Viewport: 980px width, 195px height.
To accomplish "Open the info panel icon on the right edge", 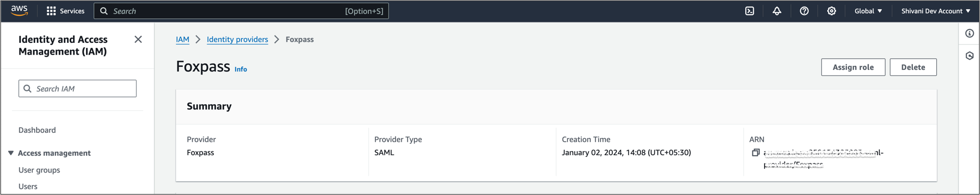I will (969, 33).
